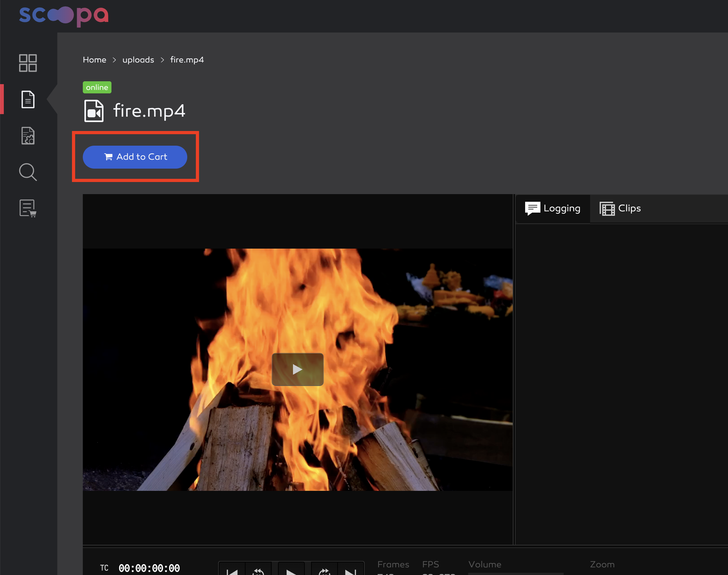Open the dashboard grid icon in sidebar

[x=28, y=63]
